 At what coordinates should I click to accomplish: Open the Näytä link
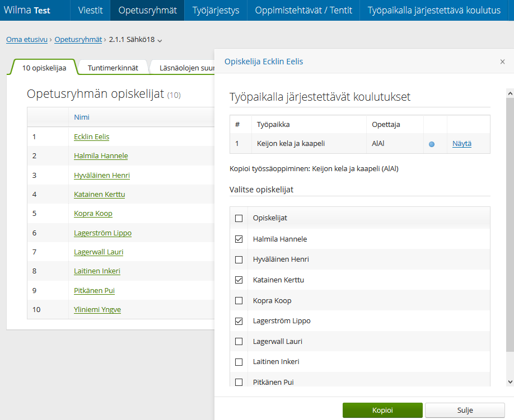[462, 143]
